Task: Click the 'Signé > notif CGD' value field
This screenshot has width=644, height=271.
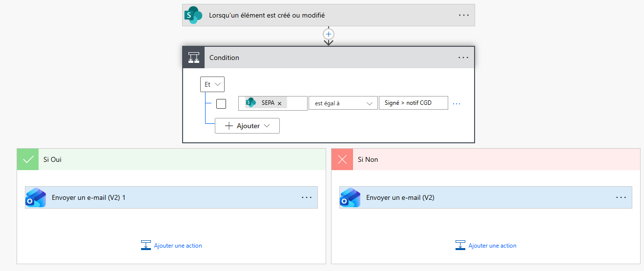Action: (414, 103)
